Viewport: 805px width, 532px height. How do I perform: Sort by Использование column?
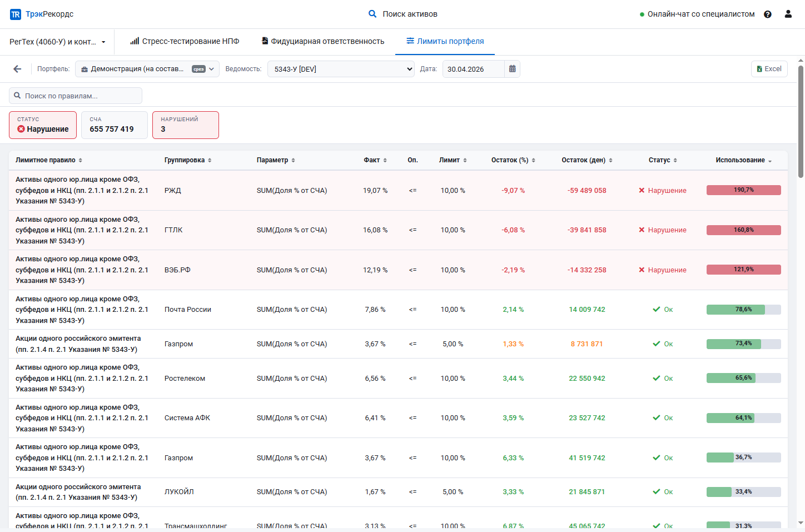tap(744, 160)
